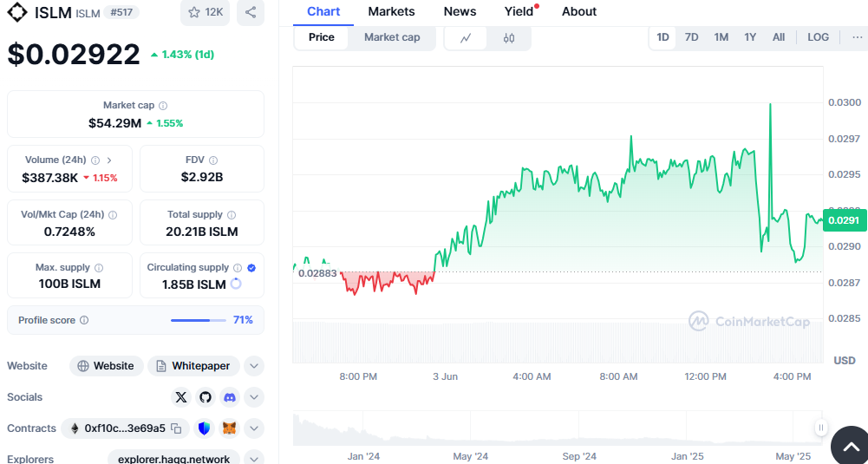This screenshot has width=868, height=464.
Task: Open the chart more-options ellipsis
Action: coord(858,37)
